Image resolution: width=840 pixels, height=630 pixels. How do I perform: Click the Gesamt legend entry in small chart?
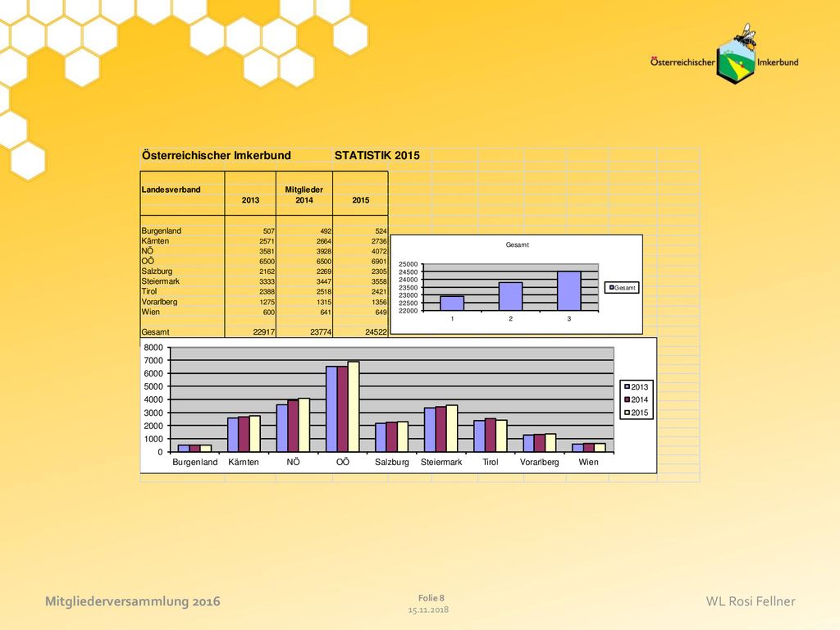click(622, 288)
